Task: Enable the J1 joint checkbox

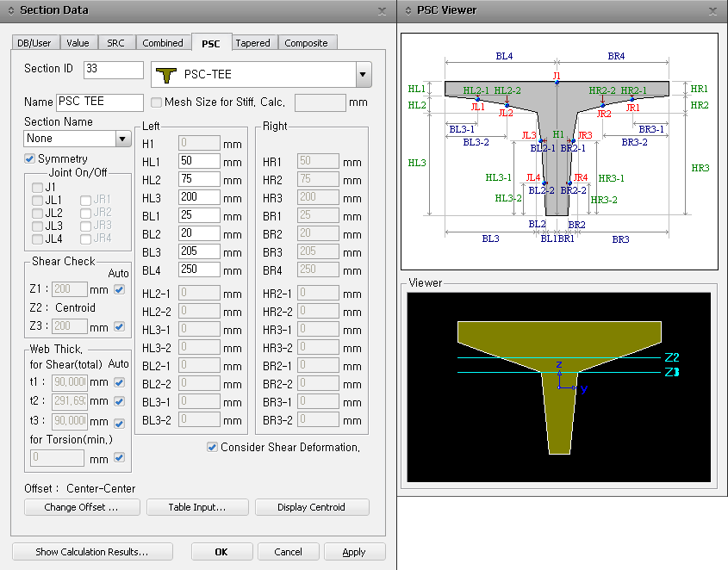Action: 38,188
